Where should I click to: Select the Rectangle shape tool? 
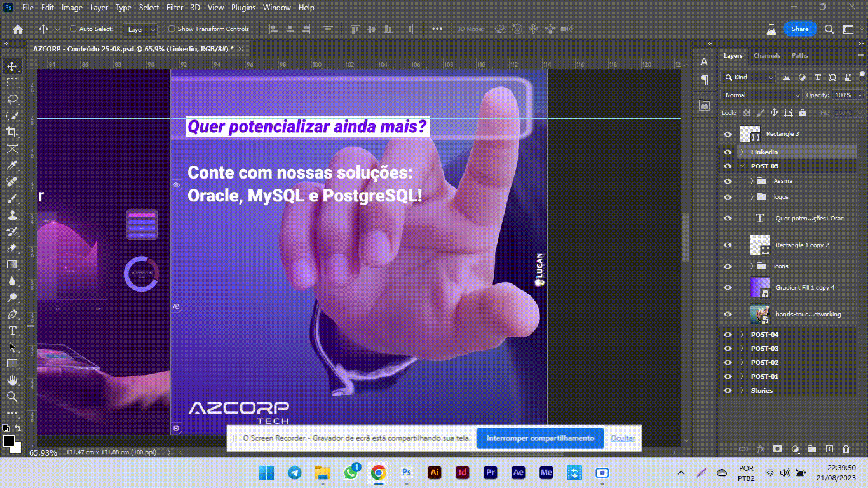tap(11, 363)
